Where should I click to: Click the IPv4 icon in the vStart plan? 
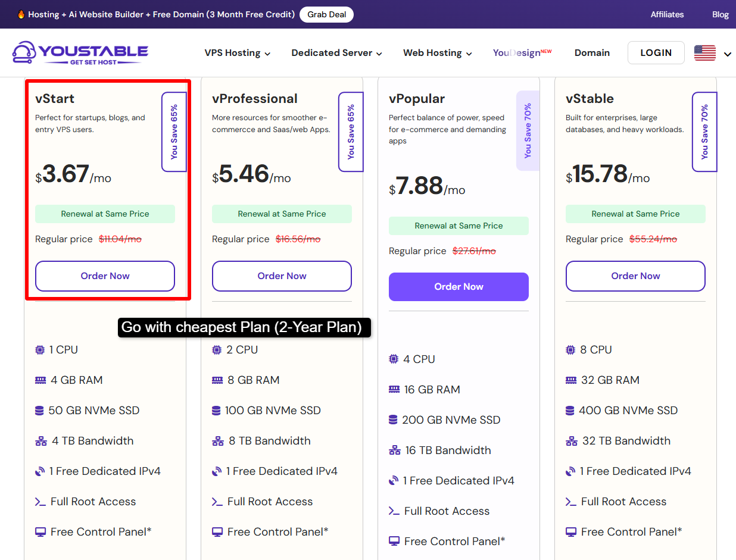pos(40,471)
